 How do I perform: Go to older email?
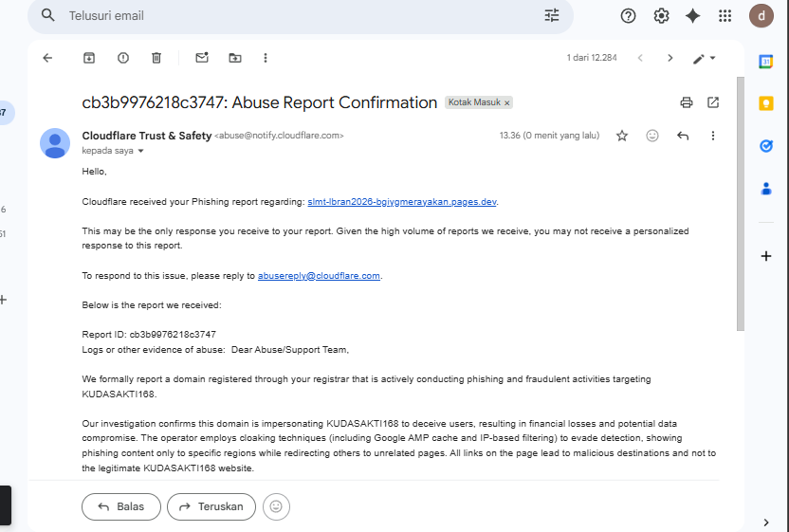(670, 58)
